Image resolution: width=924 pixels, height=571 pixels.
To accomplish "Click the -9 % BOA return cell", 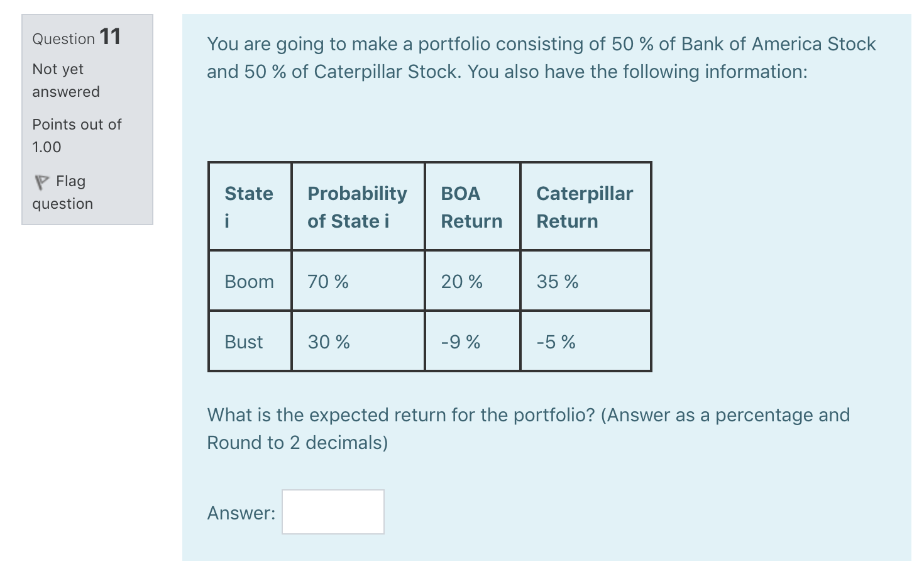I will pyautogui.click(x=460, y=341).
